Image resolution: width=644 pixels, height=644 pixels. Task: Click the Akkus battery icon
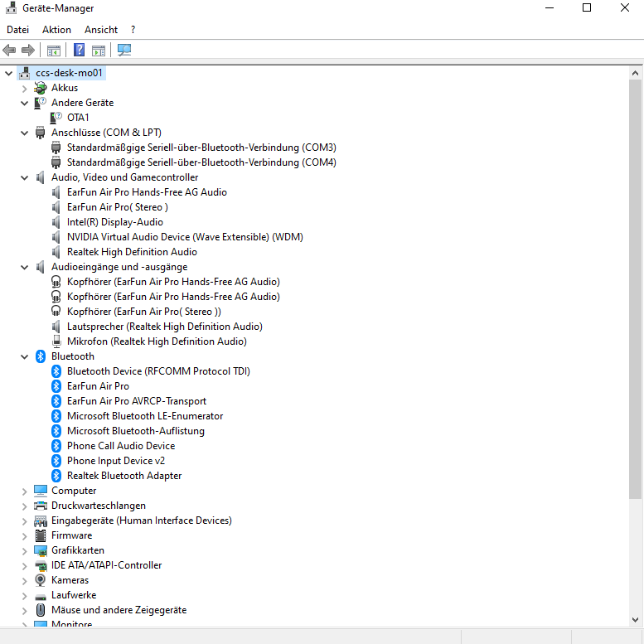click(41, 88)
